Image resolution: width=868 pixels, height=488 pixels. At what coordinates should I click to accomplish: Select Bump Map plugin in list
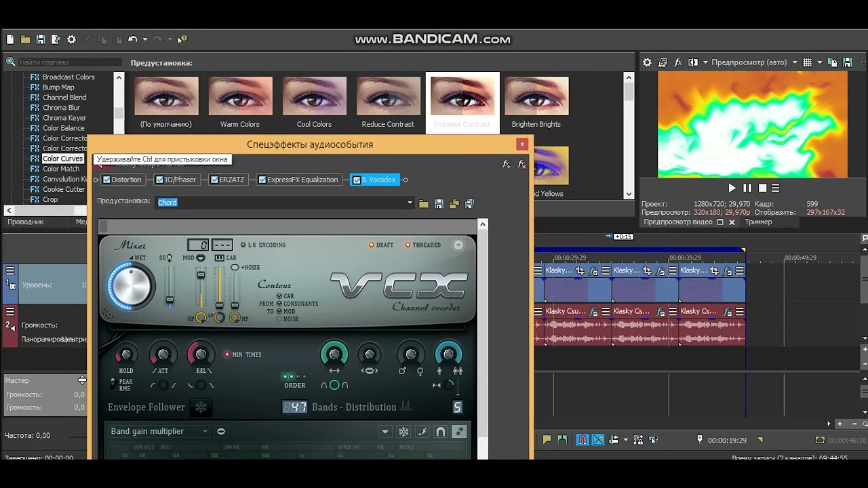[x=58, y=87]
